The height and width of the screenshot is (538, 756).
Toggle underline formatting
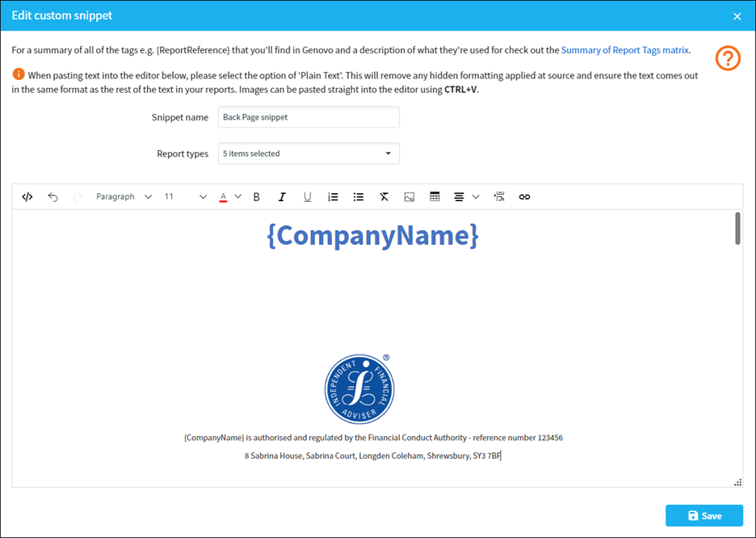[307, 196]
